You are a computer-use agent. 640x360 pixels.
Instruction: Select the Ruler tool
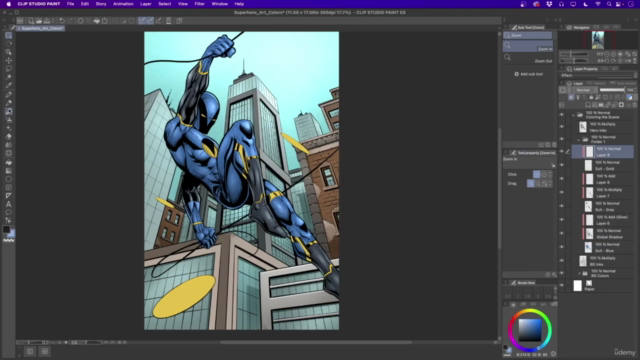(9, 196)
